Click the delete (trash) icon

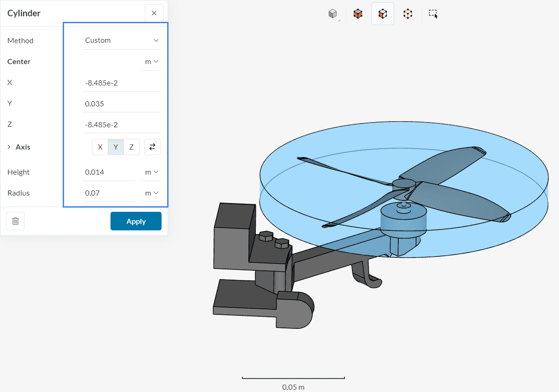[x=15, y=221]
